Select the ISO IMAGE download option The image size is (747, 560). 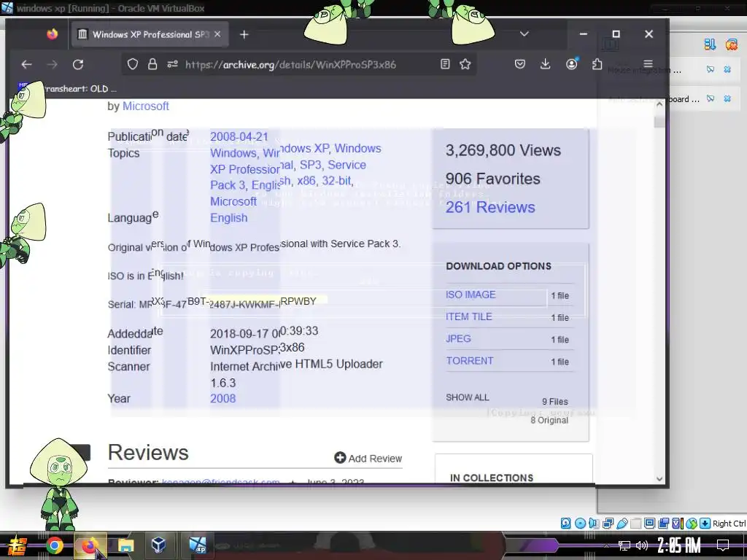coord(471,295)
